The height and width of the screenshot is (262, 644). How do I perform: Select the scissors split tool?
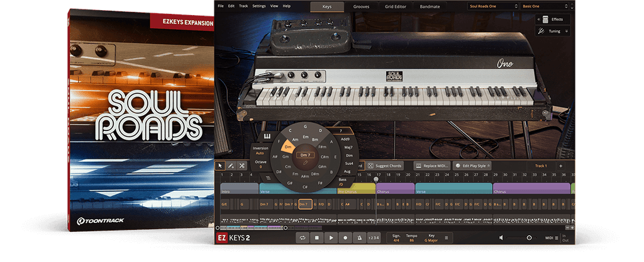coord(241,166)
